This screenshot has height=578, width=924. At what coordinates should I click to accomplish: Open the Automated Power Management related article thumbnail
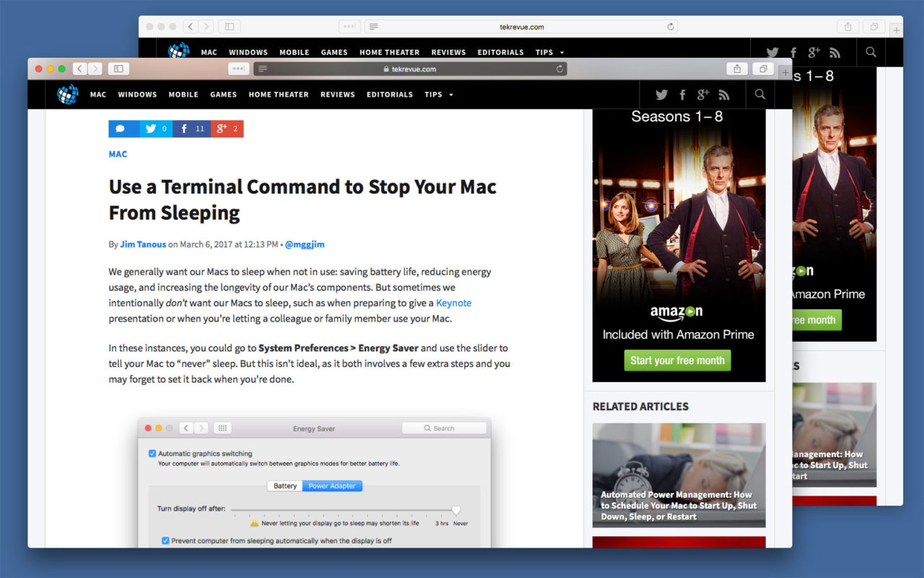coord(679,475)
